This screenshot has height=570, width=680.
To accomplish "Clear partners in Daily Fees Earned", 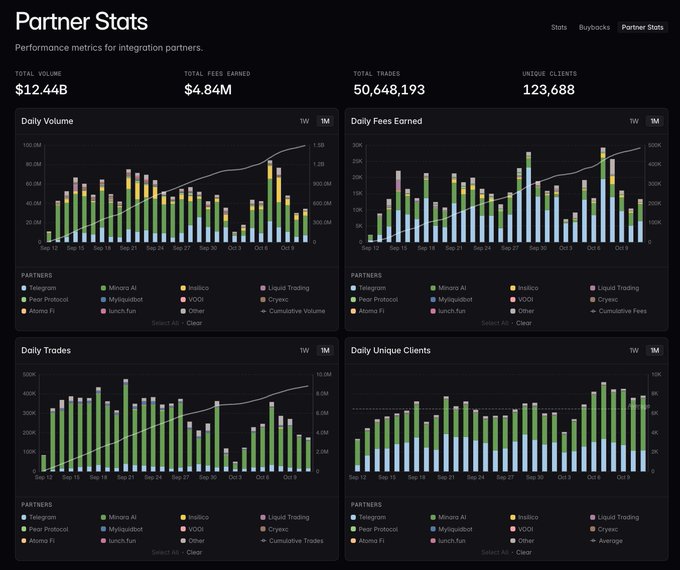I will click(524, 323).
